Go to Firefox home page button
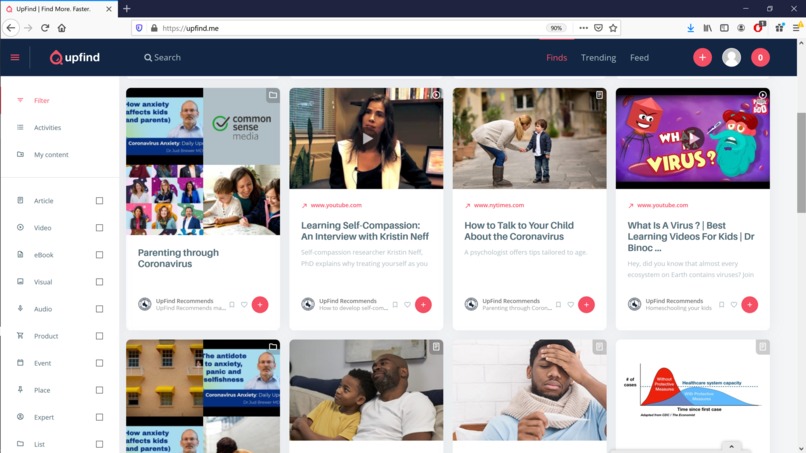 tap(62, 28)
